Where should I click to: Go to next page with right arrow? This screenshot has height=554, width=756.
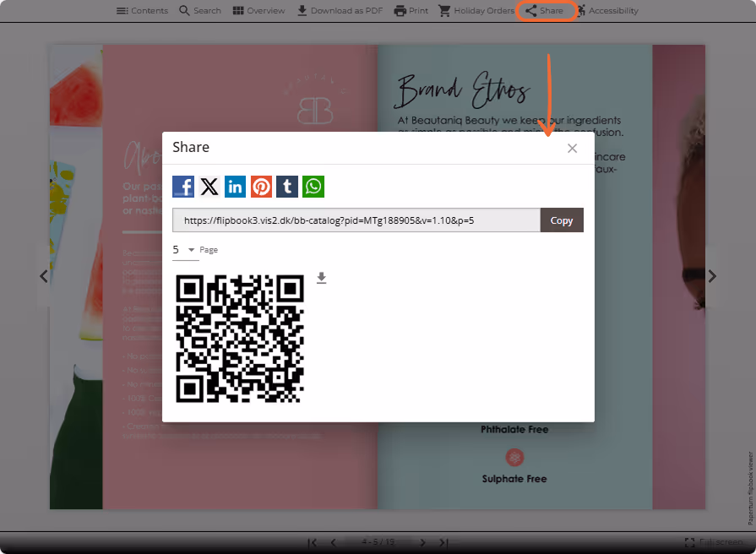[712, 276]
